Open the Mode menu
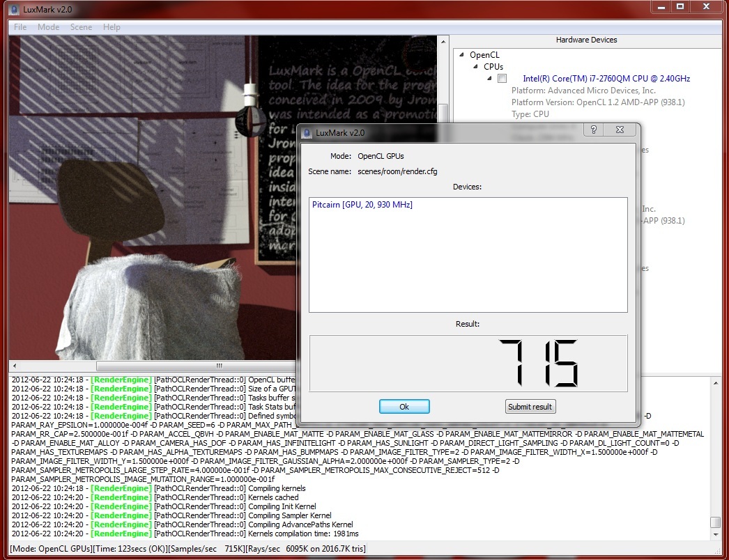The image size is (729, 560). pos(48,27)
